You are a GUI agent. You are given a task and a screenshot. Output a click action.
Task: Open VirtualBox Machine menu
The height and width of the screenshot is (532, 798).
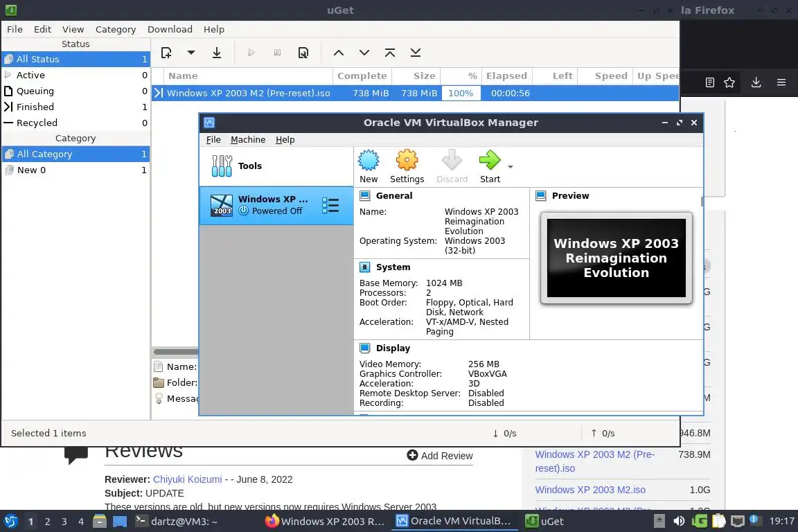(248, 139)
